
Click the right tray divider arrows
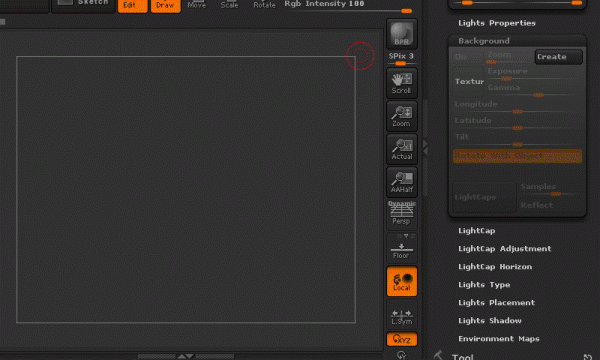425,148
